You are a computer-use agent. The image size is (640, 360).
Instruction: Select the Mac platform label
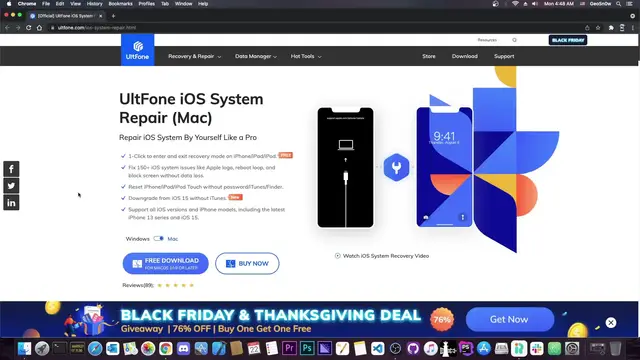[x=173, y=239]
